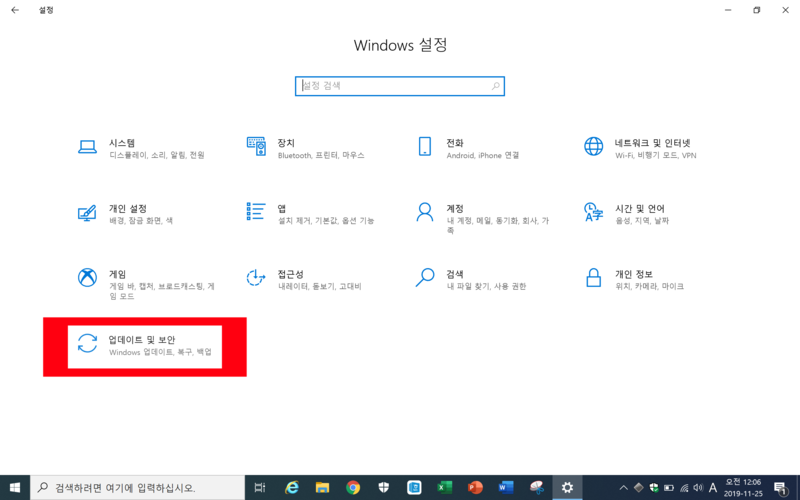The width and height of the screenshot is (800, 500).
Task: Launch Google Chrome from the taskbar
Action: coord(353,488)
